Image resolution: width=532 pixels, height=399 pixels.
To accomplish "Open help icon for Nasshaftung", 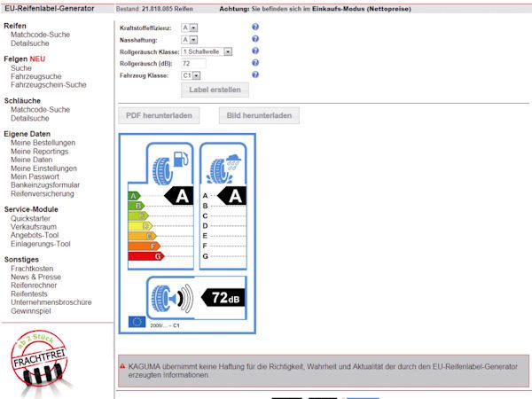I will click(255, 39).
